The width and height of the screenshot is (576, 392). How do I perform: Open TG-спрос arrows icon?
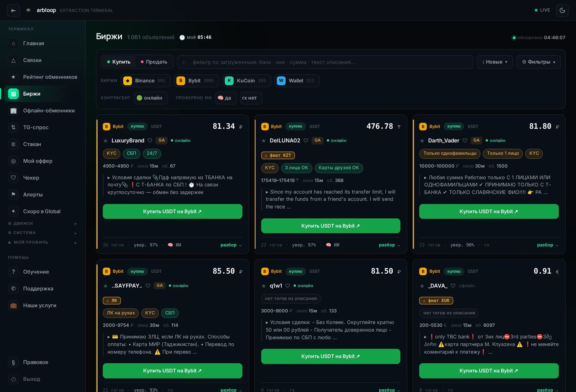tap(13, 127)
